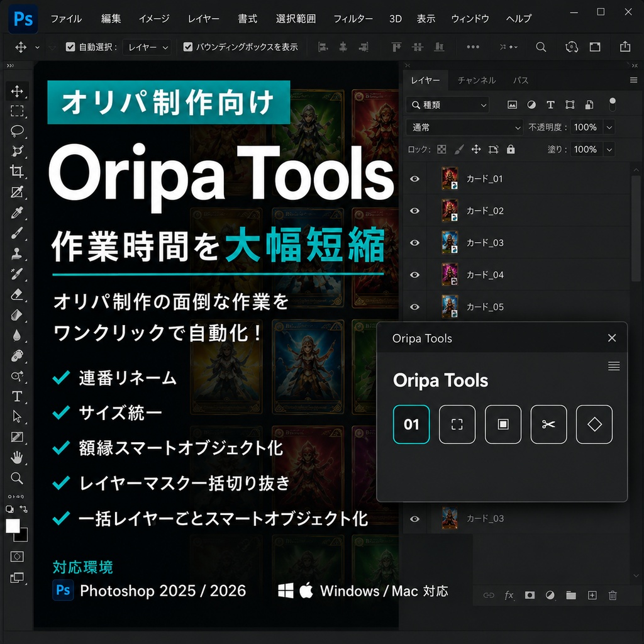The width and height of the screenshot is (644, 644).
Task: Select the Crop tool
Action: tap(17, 171)
